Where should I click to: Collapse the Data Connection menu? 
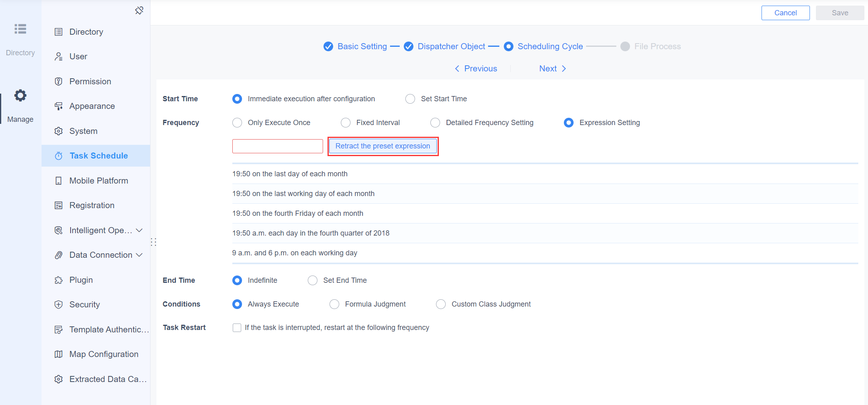[140, 255]
